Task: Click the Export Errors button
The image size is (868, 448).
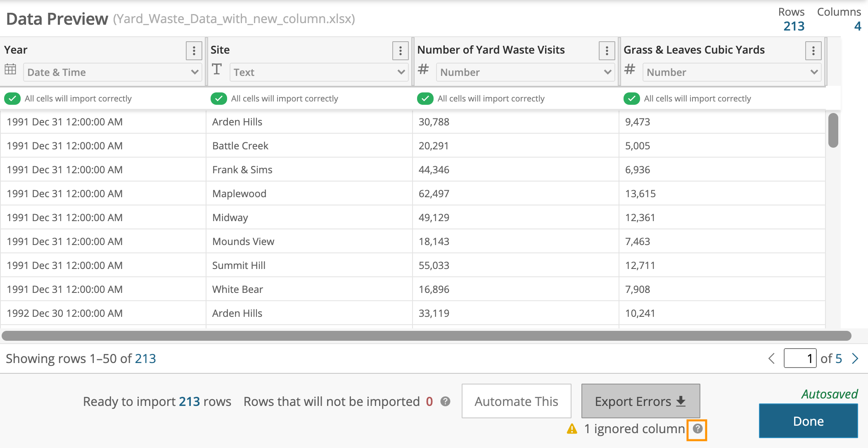Action: pyautogui.click(x=640, y=401)
